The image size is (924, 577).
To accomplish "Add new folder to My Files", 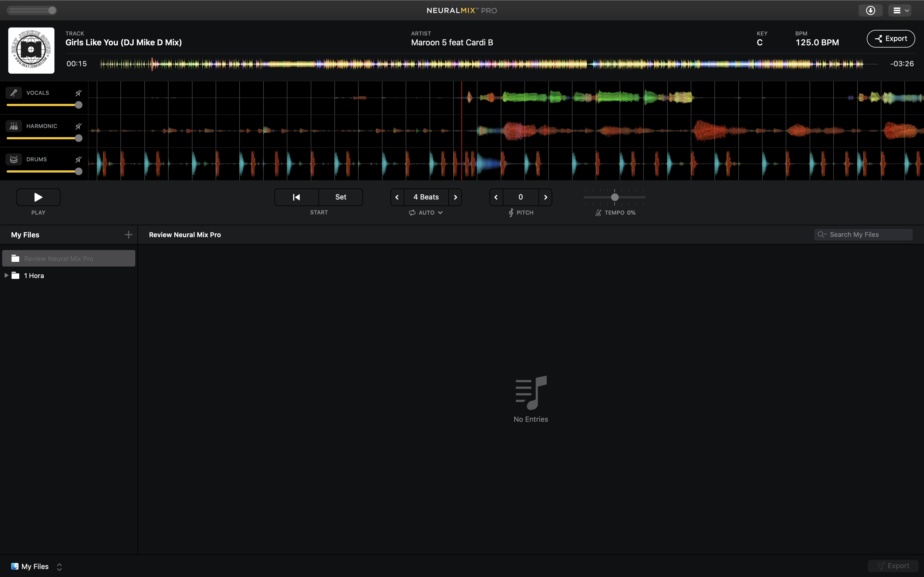I will pos(129,235).
